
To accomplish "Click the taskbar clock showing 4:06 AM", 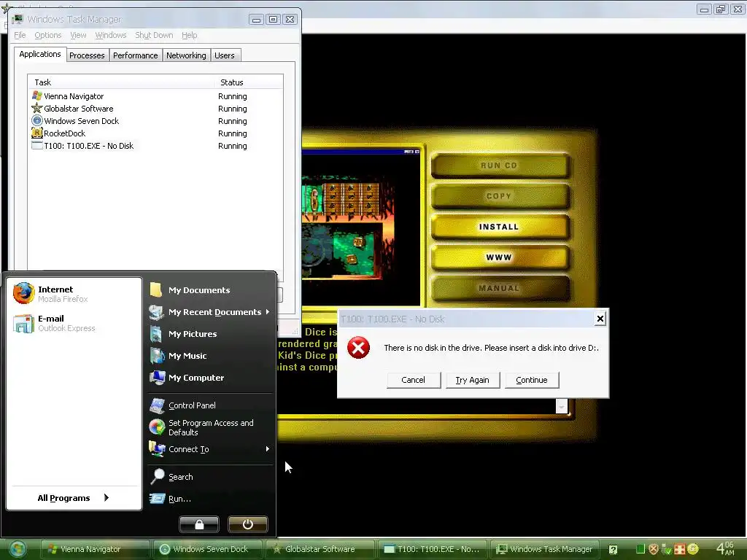I will click(726, 548).
